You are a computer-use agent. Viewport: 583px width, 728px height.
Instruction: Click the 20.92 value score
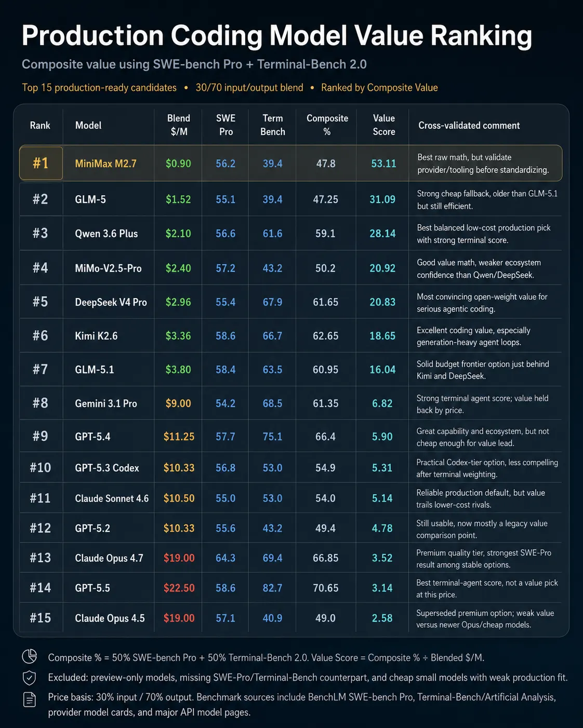coord(382,268)
